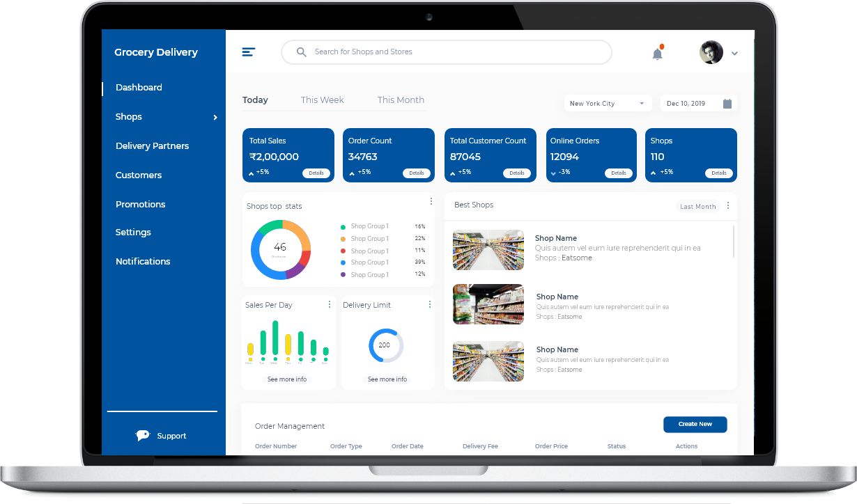Click the notification bell icon
The image size is (857, 504).
click(x=656, y=52)
